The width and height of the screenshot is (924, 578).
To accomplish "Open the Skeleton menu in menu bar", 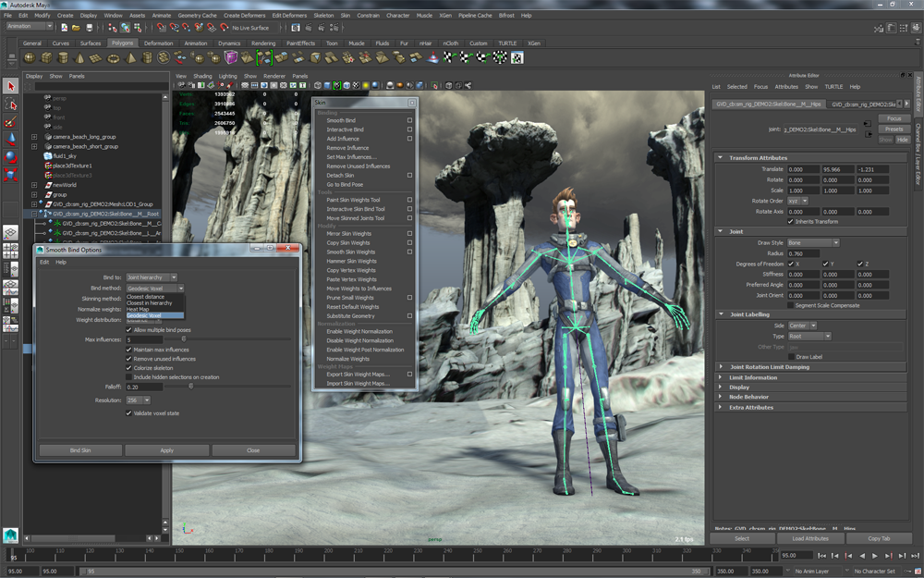I will [322, 16].
